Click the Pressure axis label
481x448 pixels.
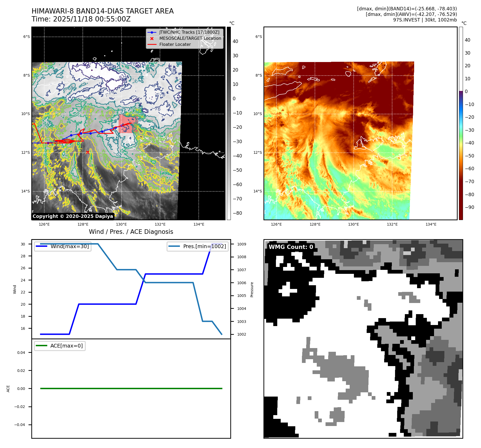252,289
